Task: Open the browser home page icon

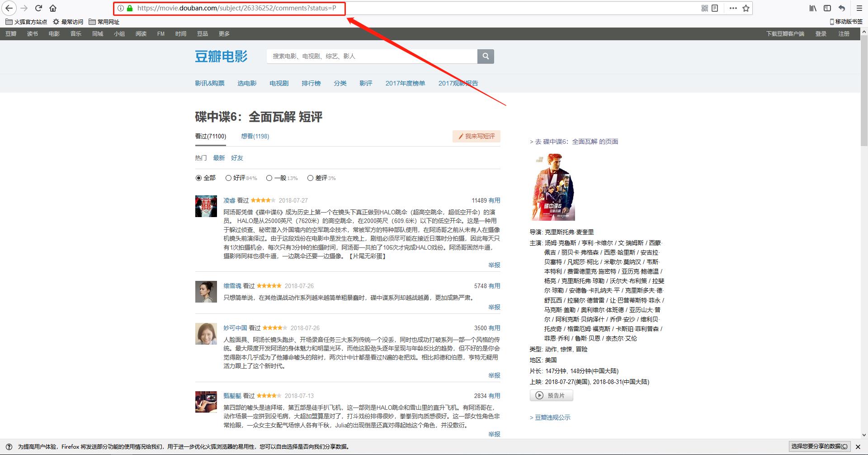Action: (53, 8)
